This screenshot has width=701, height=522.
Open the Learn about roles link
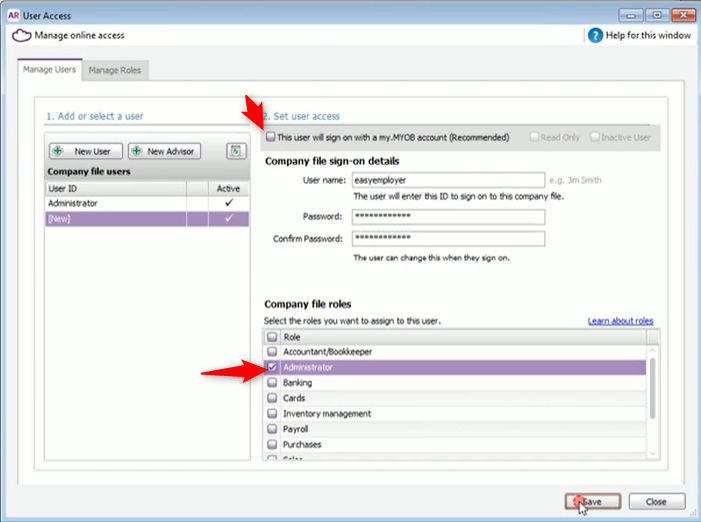tap(620, 321)
